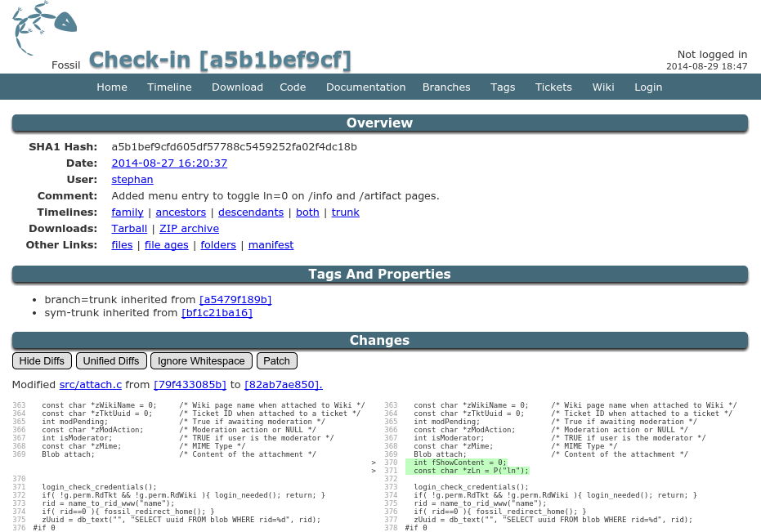Open the Tags menu item

click(503, 87)
